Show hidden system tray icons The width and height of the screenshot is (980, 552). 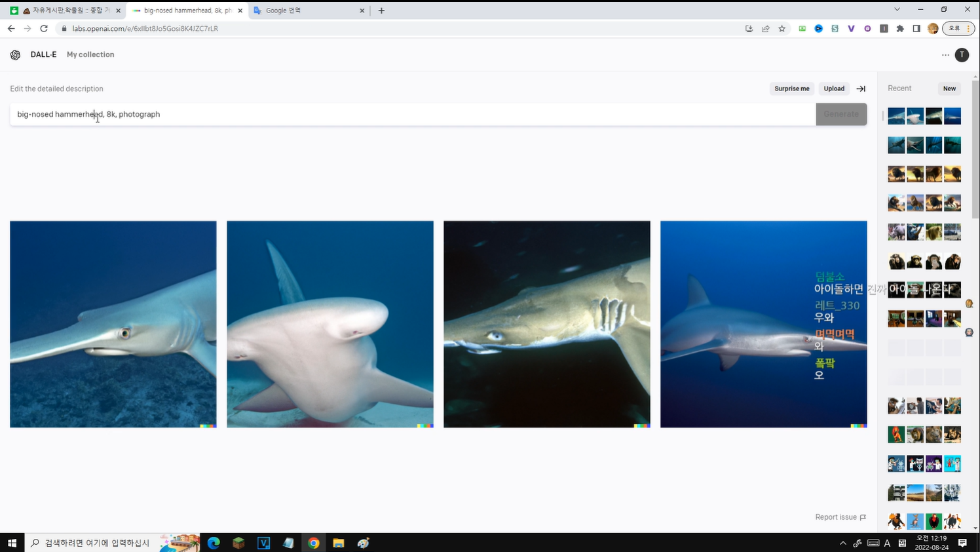(x=842, y=543)
